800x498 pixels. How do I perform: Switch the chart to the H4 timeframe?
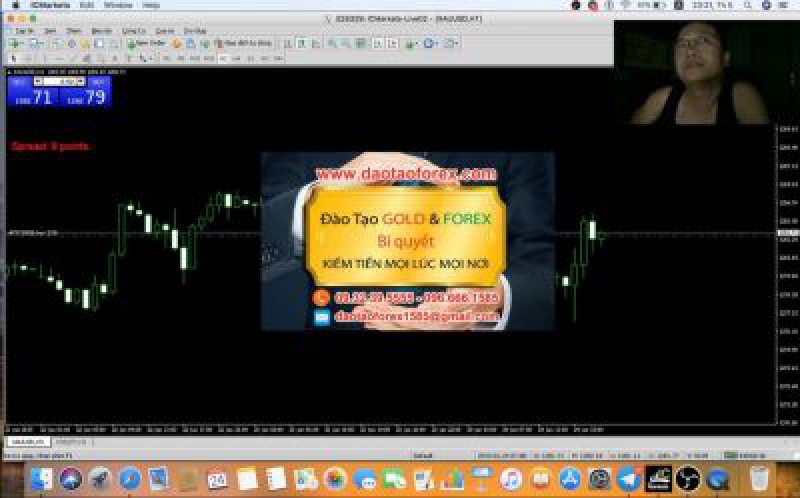tap(236, 58)
